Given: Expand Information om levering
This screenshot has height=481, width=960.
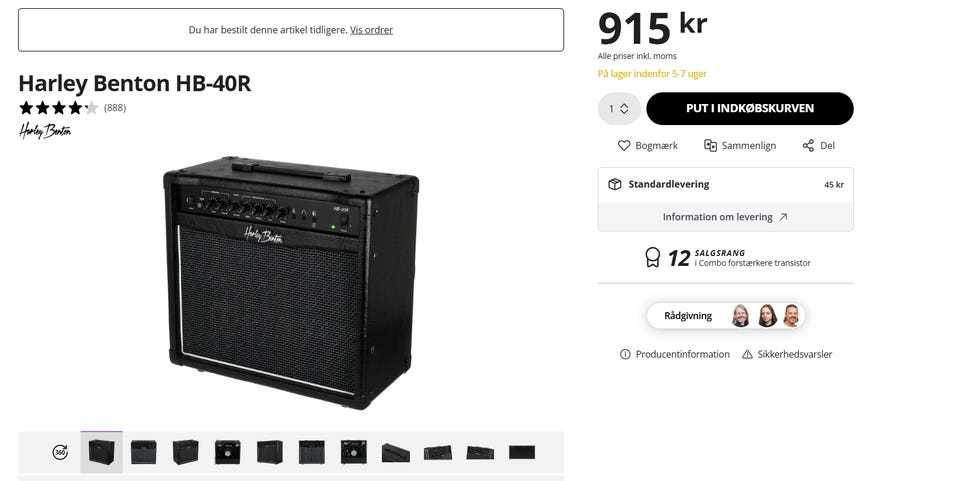Looking at the screenshot, I should 725,217.
